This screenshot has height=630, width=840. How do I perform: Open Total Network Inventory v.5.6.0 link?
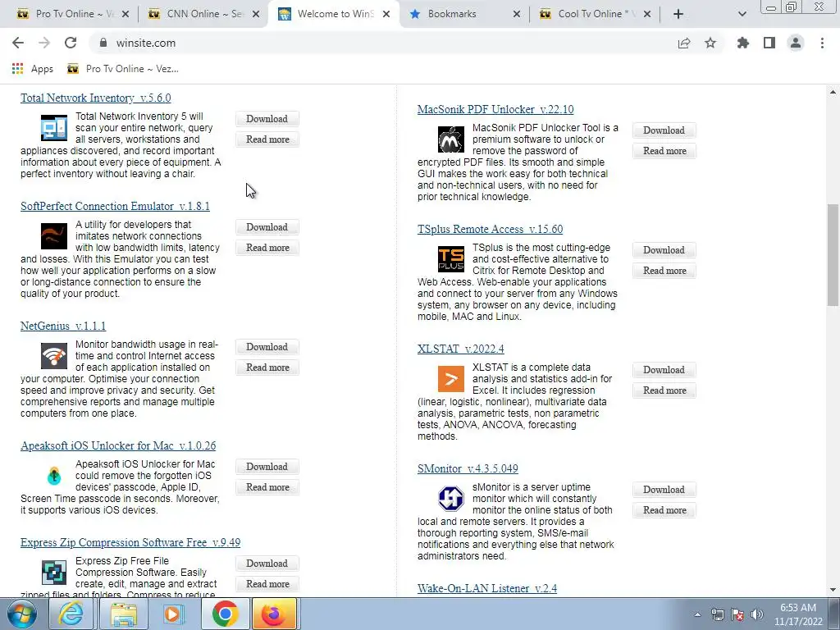[95, 98]
